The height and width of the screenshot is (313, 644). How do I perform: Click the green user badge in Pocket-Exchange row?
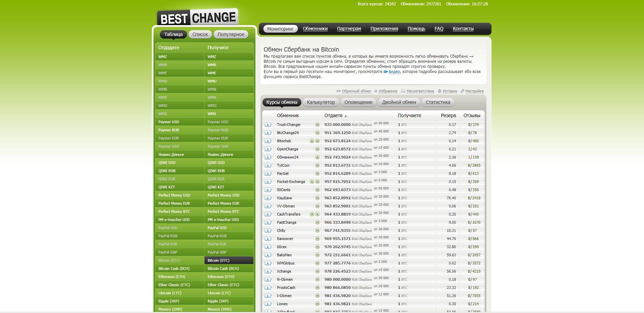click(312, 182)
